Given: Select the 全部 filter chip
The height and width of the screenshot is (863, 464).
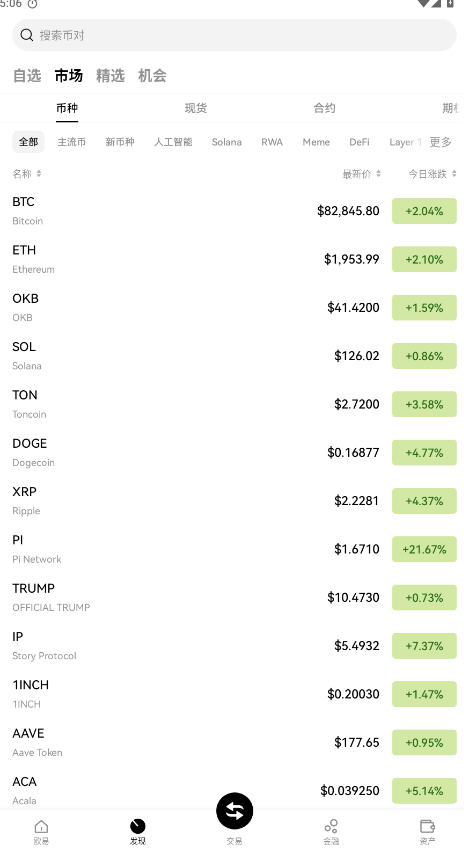Looking at the screenshot, I should click(29, 142).
